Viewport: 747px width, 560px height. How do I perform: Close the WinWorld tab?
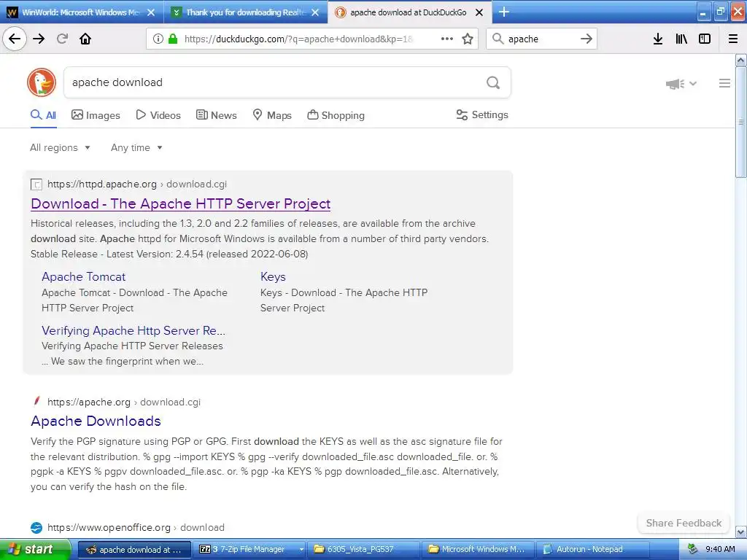point(151,12)
